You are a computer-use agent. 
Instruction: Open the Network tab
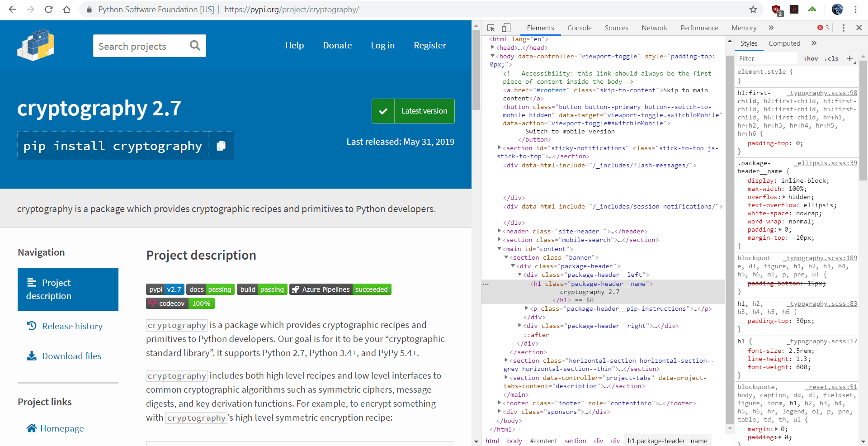654,28
